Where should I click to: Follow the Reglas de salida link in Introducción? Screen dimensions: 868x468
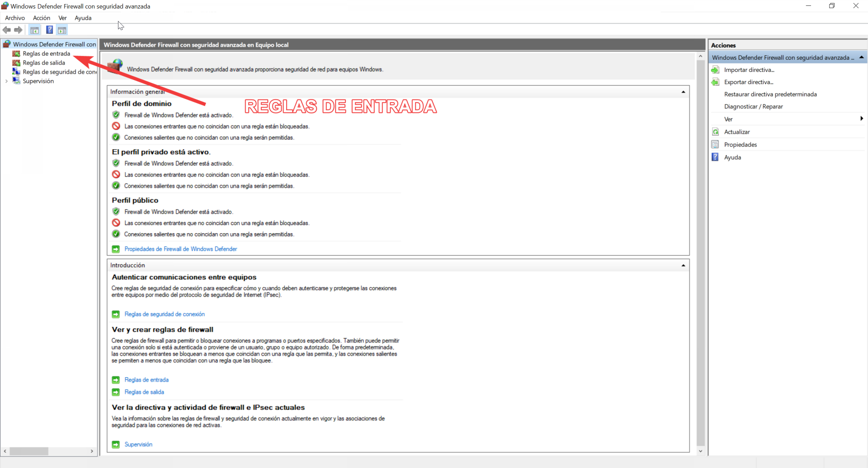pyautogui.click(x=144, y=392)
